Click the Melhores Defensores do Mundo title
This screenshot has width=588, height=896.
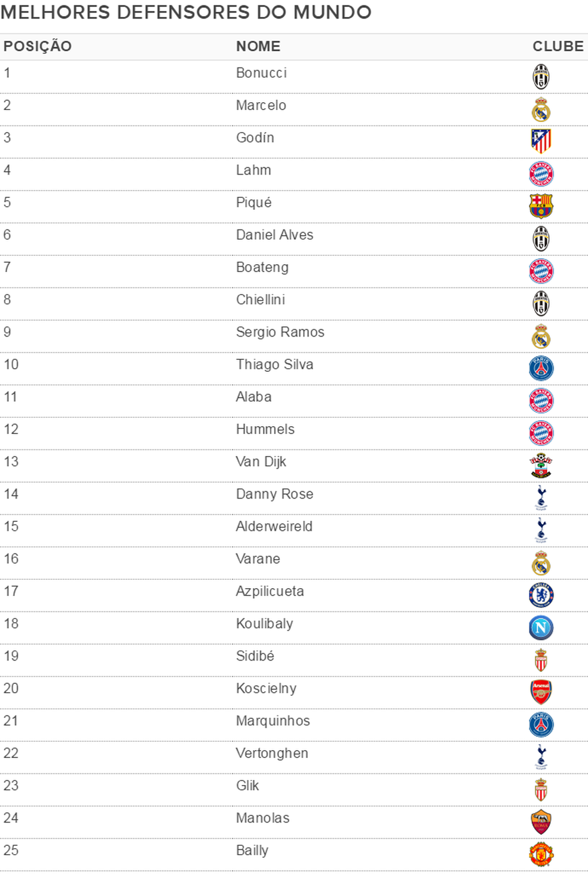coord(186,13)
